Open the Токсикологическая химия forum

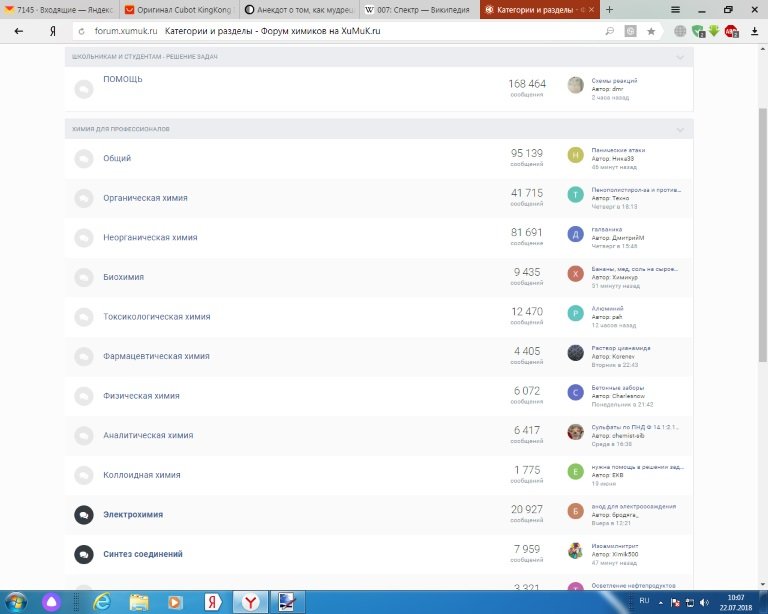click(156, 317)
